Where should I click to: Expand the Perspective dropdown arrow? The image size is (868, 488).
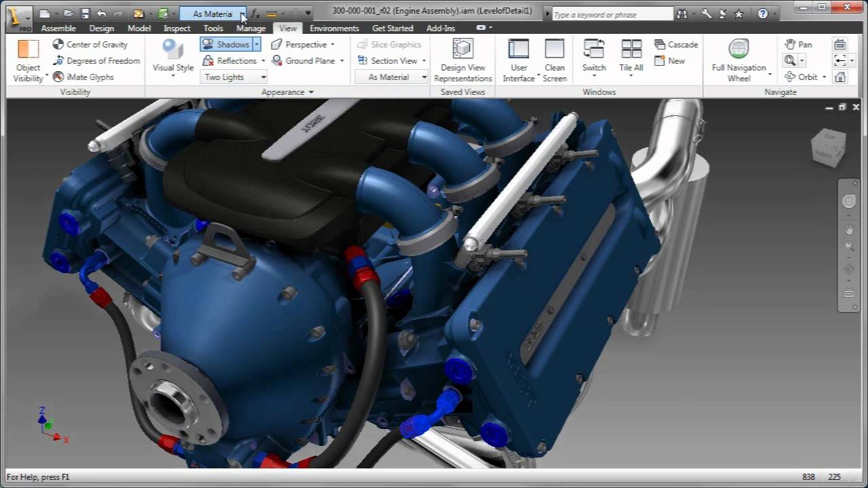[x=332, y=45]
